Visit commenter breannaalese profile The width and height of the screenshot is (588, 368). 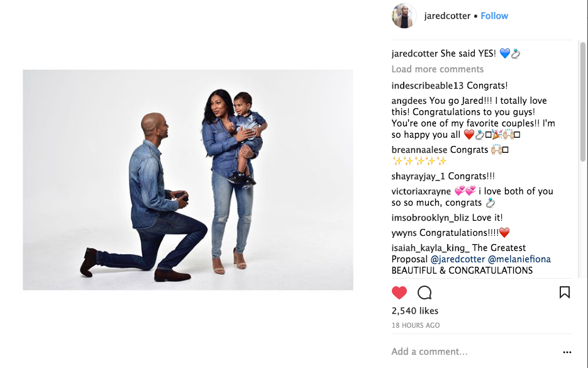pyautogui.click(x=419, y=150)
